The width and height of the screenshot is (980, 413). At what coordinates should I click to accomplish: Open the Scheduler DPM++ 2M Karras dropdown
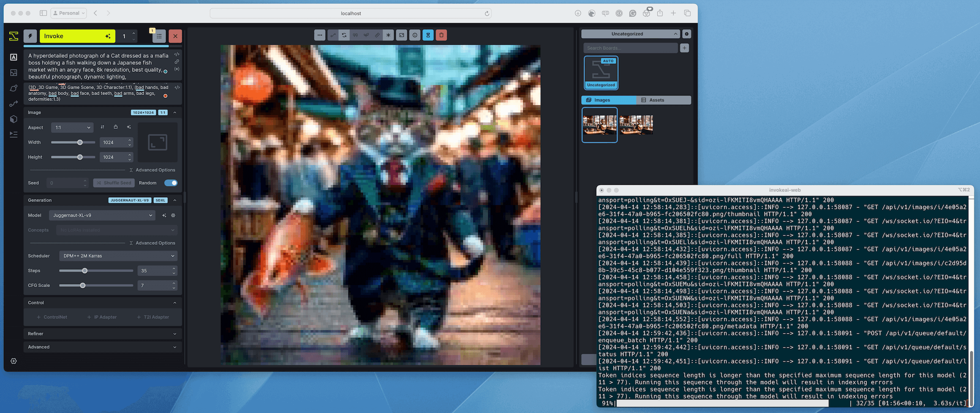[118, 256]
